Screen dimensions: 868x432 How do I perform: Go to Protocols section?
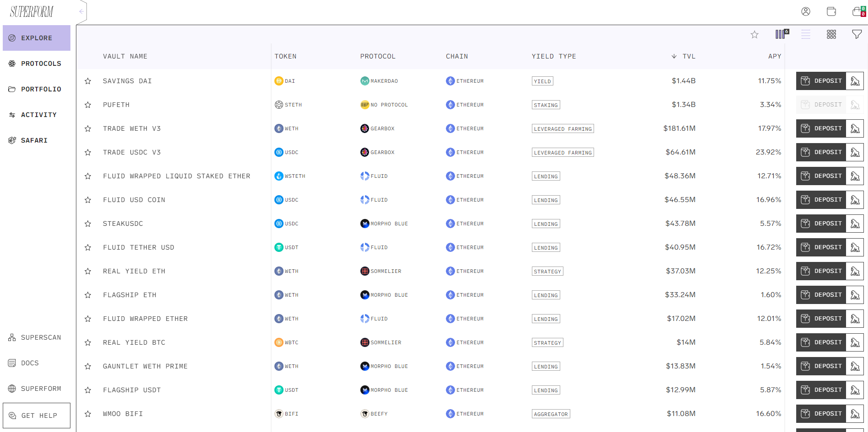37,64
